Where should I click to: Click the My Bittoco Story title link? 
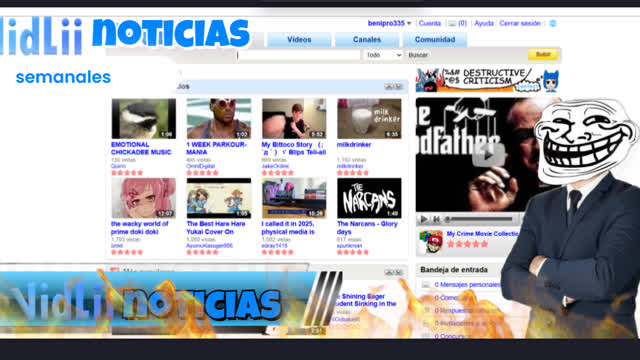tap(294, 148)
